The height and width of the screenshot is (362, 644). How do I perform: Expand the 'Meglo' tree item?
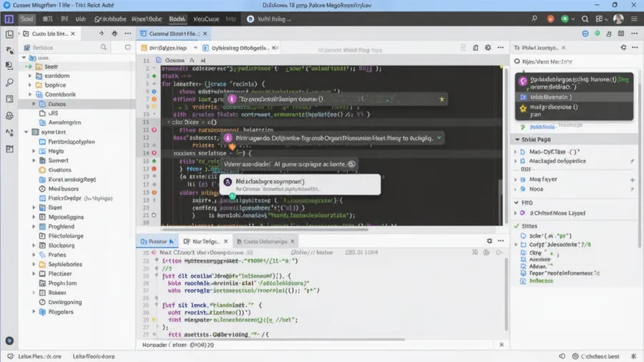pyautogui.click(x=34, y=151)
